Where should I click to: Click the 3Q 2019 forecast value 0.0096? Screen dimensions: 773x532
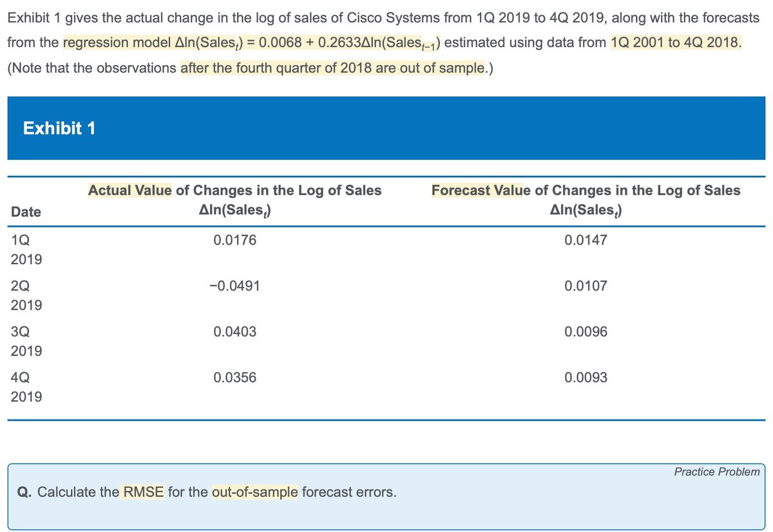(x=586, y=332)
